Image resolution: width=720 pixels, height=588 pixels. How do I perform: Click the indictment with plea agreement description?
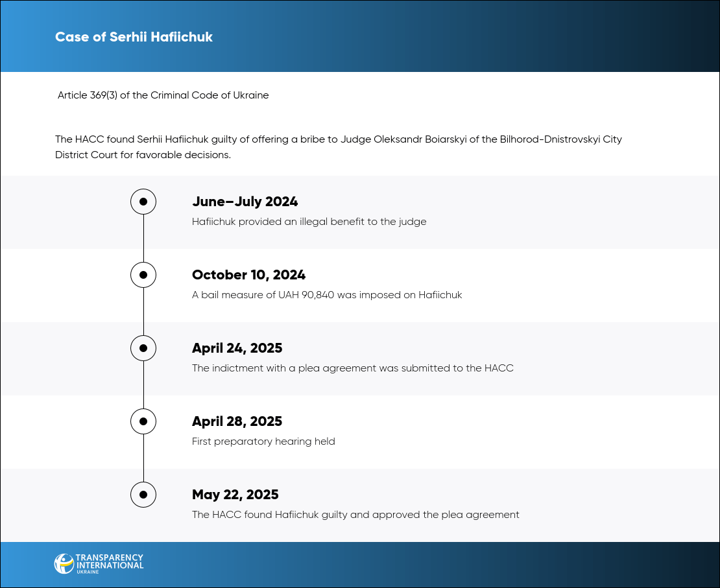click(352, 368)
